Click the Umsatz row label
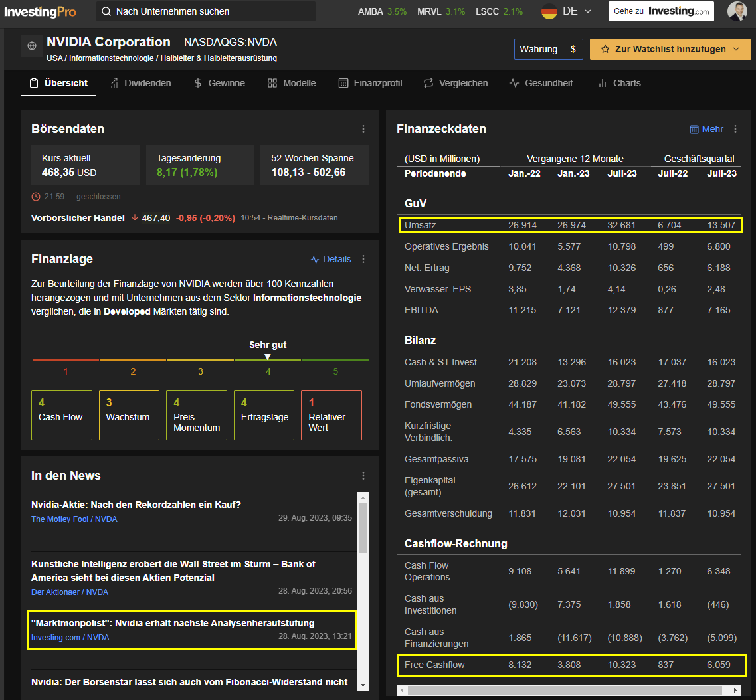Viewport: 756px width, 700px height. [x=421, y=225]
